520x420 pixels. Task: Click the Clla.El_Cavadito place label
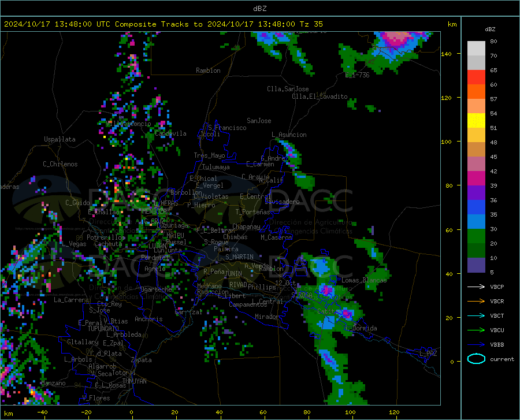[x=320, y=96]
